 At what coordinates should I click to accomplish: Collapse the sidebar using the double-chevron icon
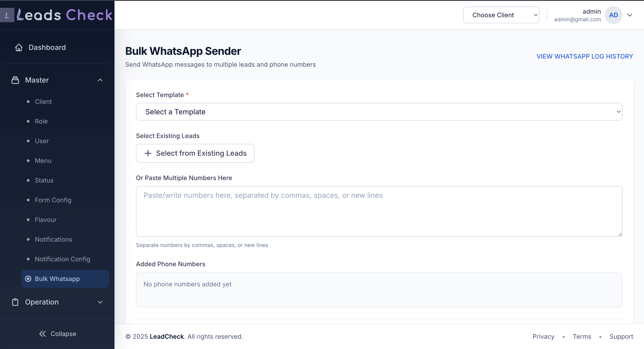42,334
